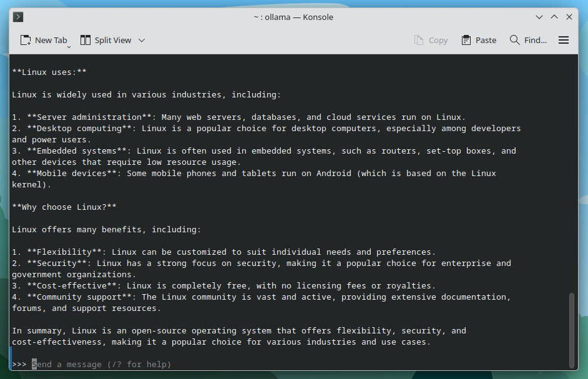
Task: Open a new terminal tab
Action: (x=44, y=39)
